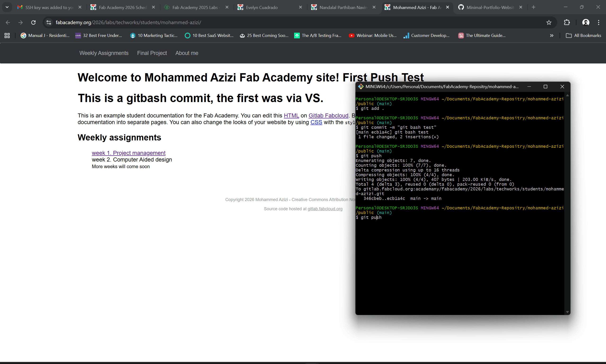This screenshot has width=606, height=364.
Task: Click the site information icon in address bar
Action: tap(49, 22)
